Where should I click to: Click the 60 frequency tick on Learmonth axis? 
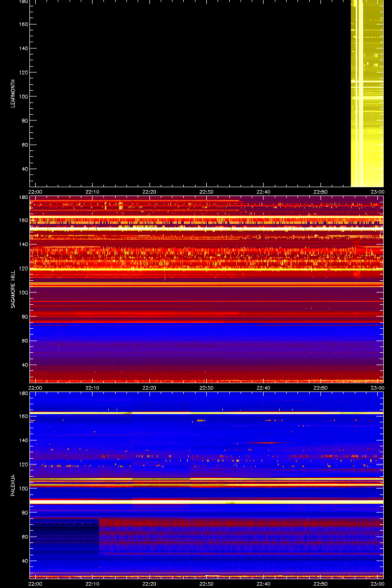click(x=25, y=145)
